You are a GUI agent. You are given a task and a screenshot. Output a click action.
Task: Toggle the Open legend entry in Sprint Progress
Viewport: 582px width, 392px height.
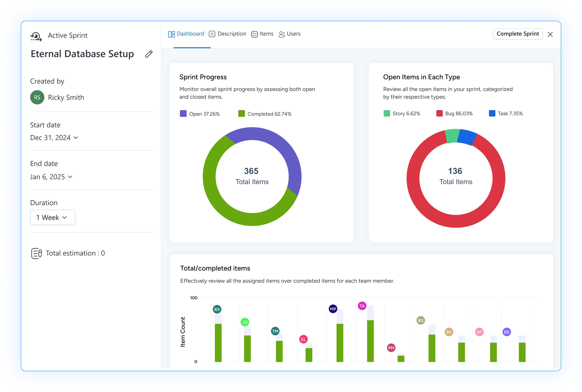point(200,114)
